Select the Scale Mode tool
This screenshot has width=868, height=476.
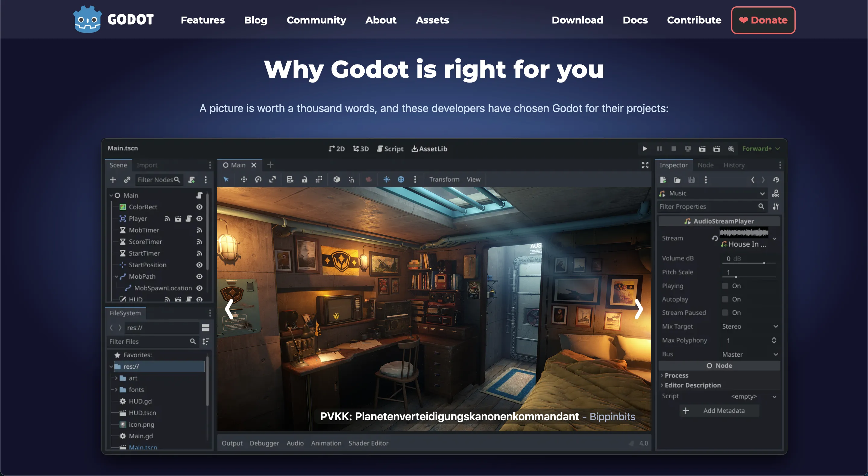pos(272,180)
